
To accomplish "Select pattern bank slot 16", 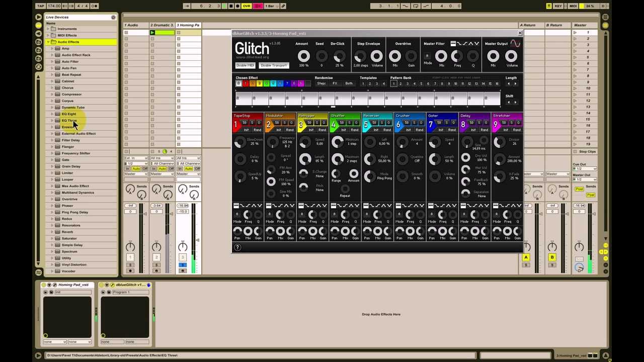I will (497, 83).
